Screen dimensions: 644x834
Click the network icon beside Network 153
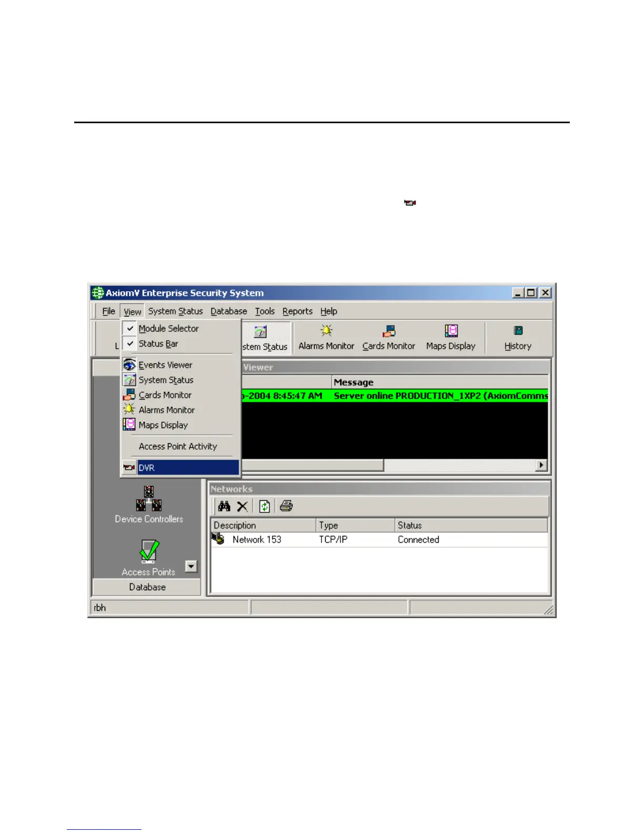[x=218, y=539]
